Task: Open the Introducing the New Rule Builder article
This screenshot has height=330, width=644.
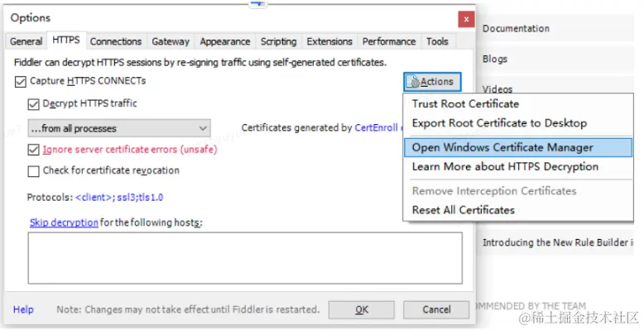Action: pyautogui.click(x=558, y=242)
